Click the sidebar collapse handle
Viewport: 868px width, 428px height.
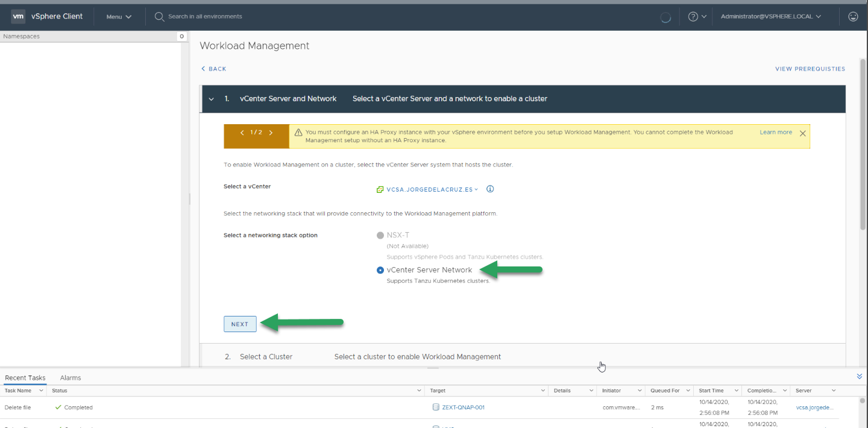pyautogui.click(x=190, y=199)
